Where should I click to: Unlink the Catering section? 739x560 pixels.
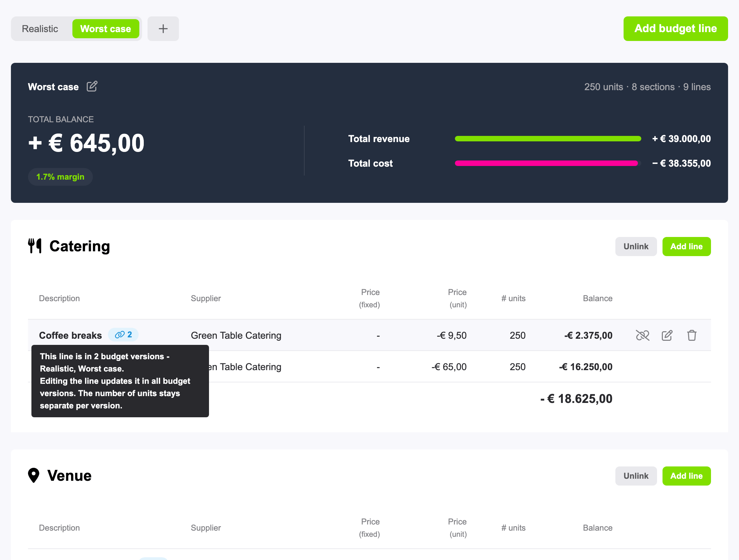tap(636, 247)
